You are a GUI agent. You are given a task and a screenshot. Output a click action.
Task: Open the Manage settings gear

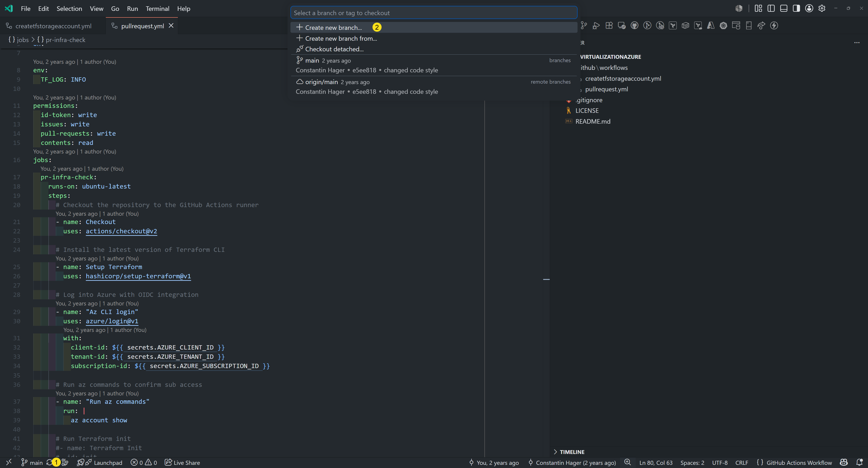tap(822, 8)
